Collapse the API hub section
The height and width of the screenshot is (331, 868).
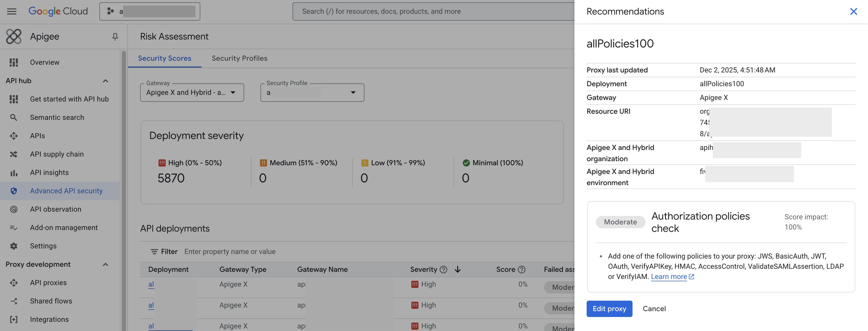click(106, 81)
